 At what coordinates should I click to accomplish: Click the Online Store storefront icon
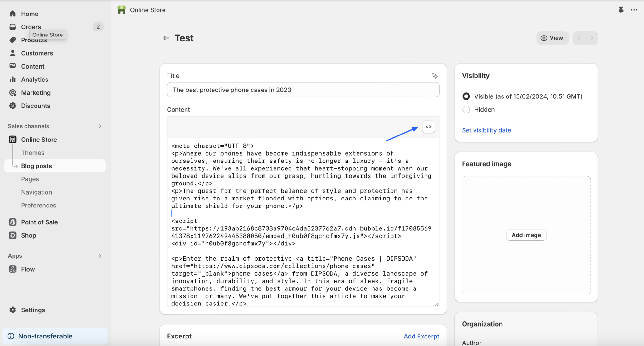(x=13, y=140)
